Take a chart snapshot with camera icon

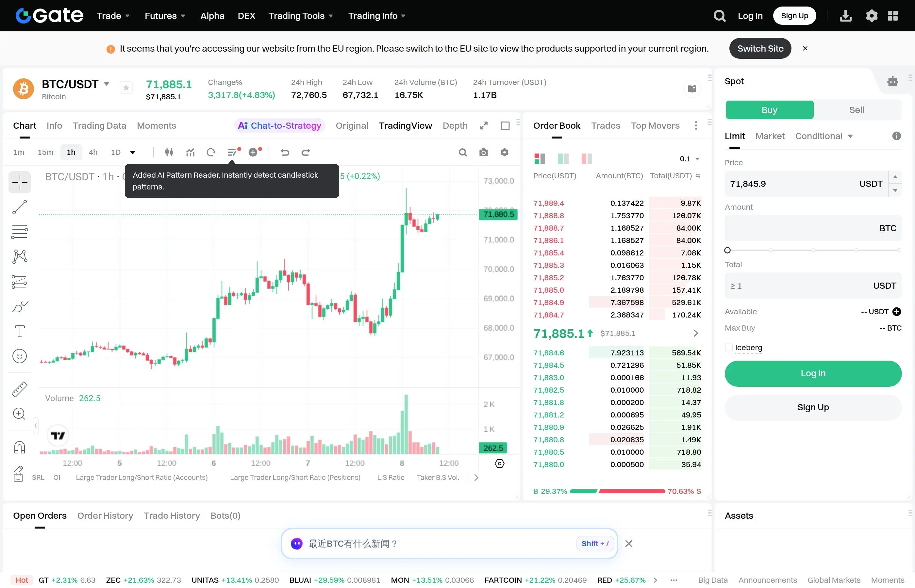coord(483,152)
